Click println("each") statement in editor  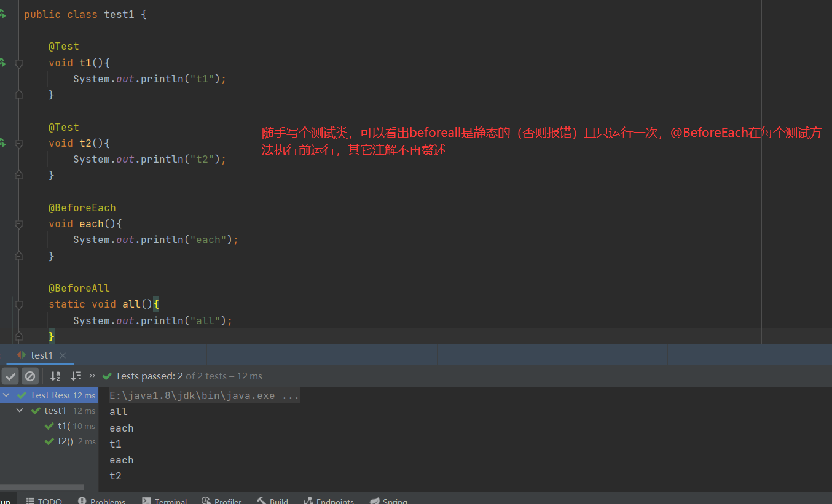[155, 239]
